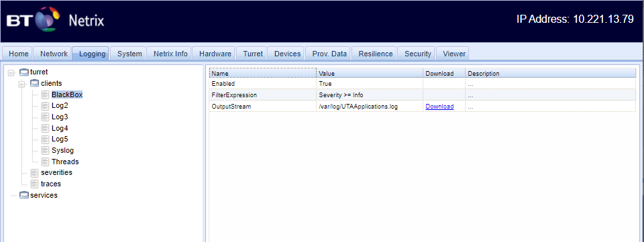Click the FilterExpression name cell
Viewport: 644px width, 242px height.
pyautogui.click(x=263, y=95)
